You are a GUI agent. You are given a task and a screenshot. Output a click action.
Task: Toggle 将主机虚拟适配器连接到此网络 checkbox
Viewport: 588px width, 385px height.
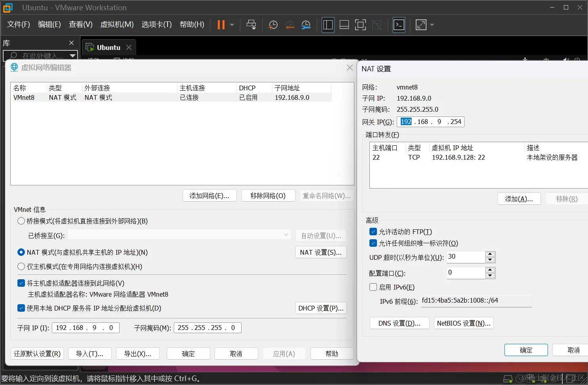coord(21,283)
